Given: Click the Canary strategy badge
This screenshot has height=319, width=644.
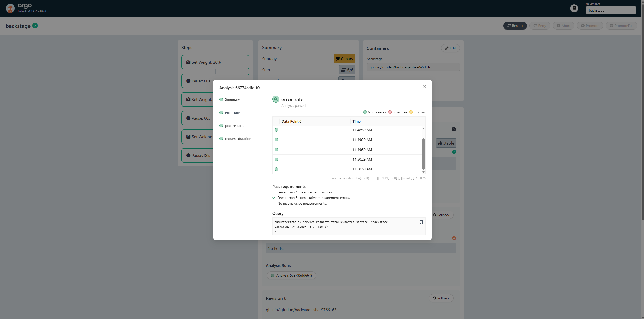Looking at the screenshot, I should 344,59.
